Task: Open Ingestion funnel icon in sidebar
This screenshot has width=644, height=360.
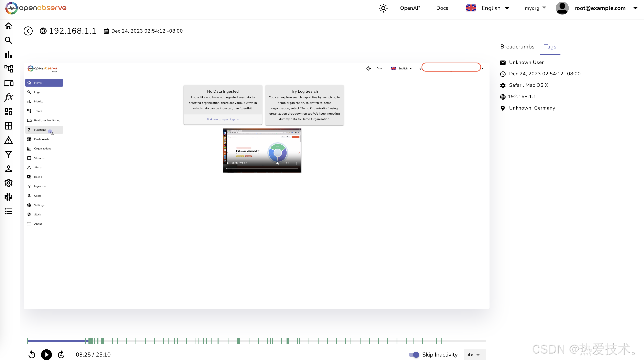Action: [x=9, y=154]
